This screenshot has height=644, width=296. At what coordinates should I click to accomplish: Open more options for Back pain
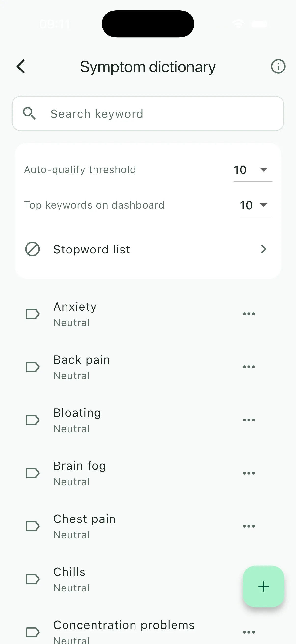(249, 367)
